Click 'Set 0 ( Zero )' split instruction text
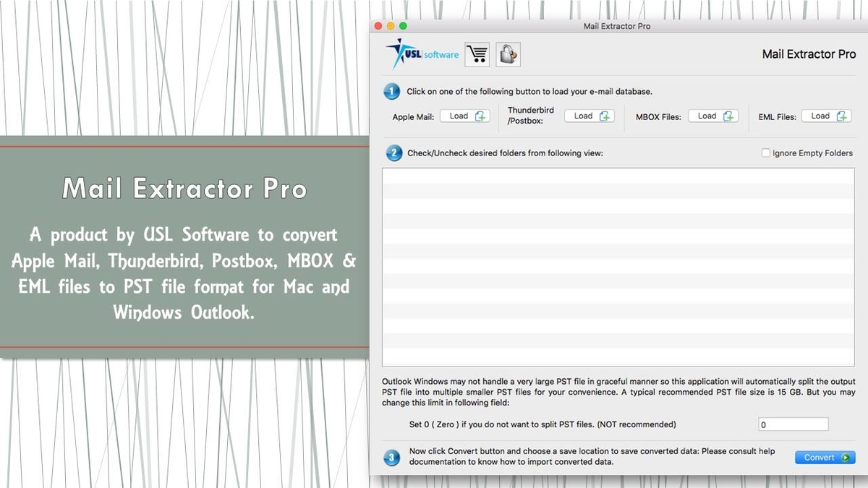The image size is (868, 488). click(542, 424)
